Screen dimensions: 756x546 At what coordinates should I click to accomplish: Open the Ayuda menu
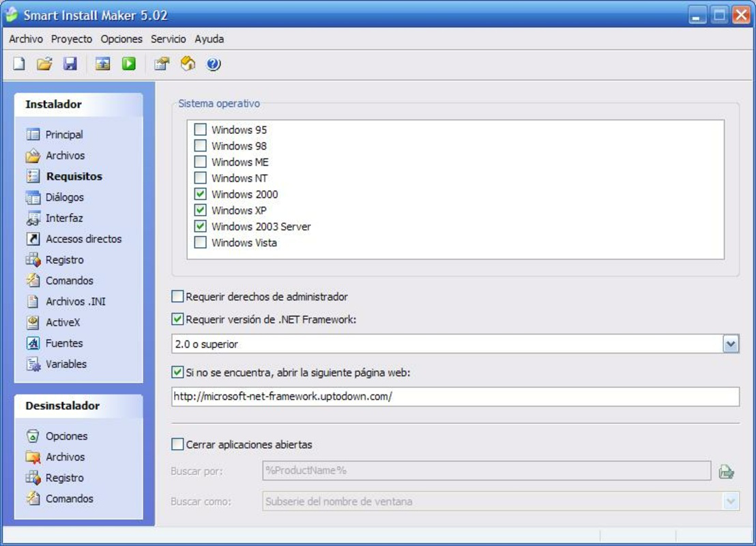tap(209, 39)
